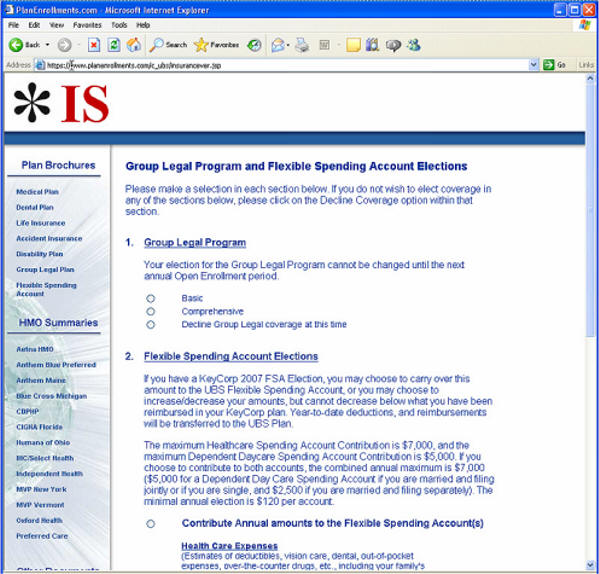The image size is (599, 574).
Task: Click the Group Legal Program heading link
Action: coord(195,243)
